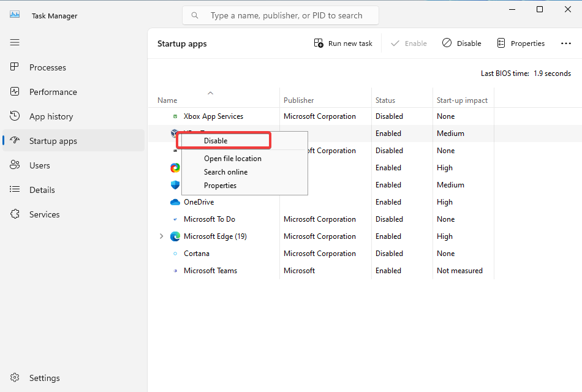Expand the Microsoft Edge (19) group
This screenshot has height=392, width=582.
tap(162, 236)
